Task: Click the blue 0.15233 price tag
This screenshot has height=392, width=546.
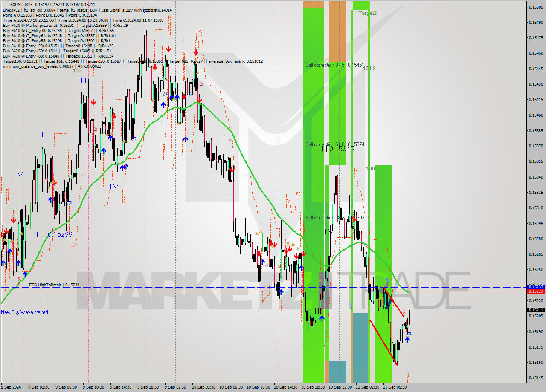Action: tap(536, 287)
